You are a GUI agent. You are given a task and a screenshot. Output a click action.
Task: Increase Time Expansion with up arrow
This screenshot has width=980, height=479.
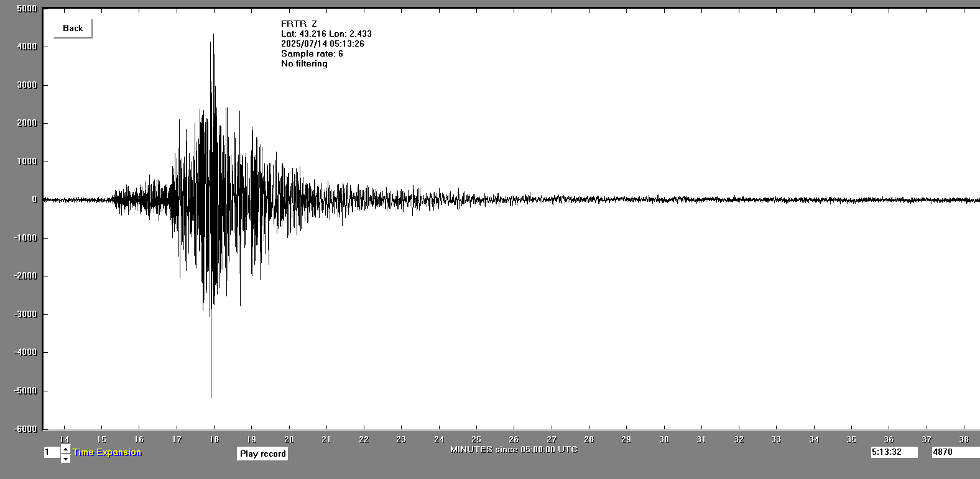(x=65, y=449)
